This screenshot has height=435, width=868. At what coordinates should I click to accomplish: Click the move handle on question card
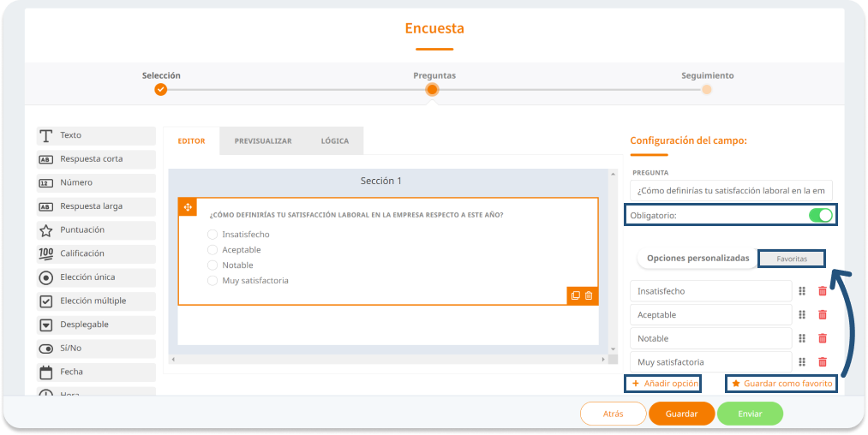click(188, 208)
